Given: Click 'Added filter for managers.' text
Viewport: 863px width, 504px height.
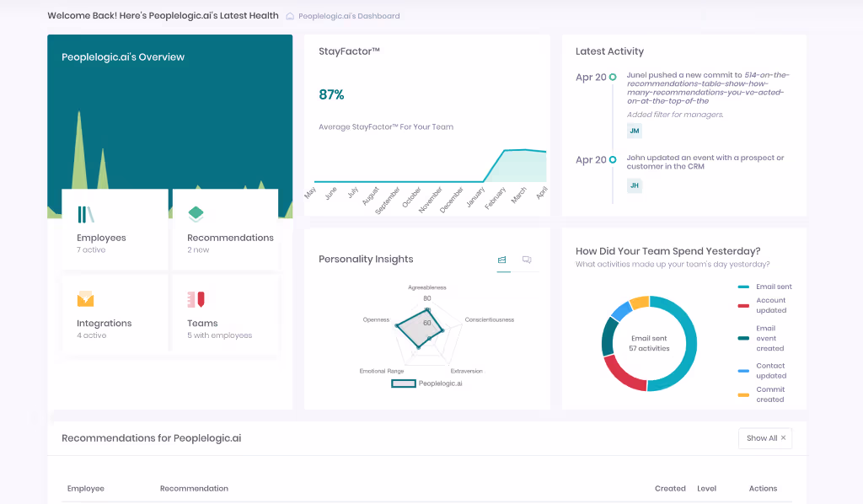Looking at the screenshot, I should (x=675, y=115).
